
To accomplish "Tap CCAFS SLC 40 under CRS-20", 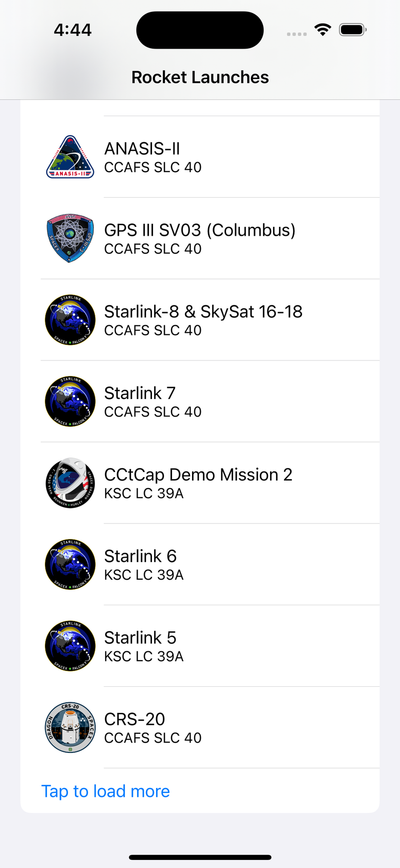I will (153, 738).
